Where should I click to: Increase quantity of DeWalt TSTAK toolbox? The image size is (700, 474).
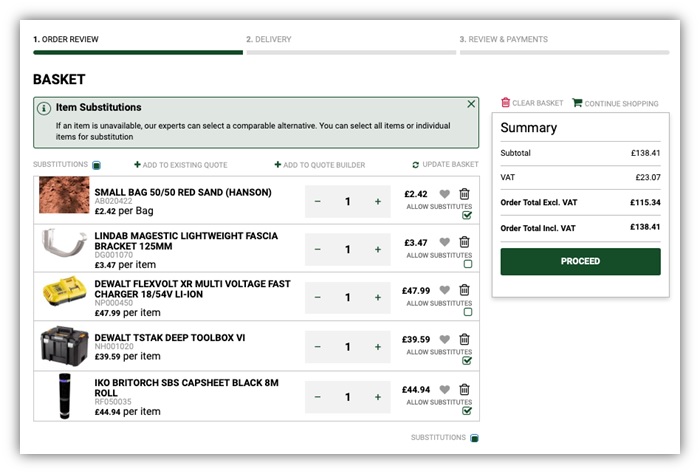coord(378,347)
